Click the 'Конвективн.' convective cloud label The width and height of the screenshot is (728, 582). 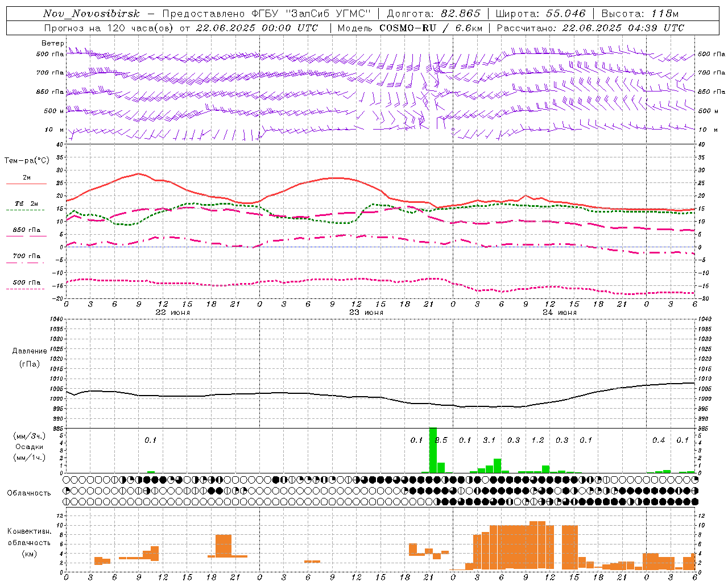[29, 531]
